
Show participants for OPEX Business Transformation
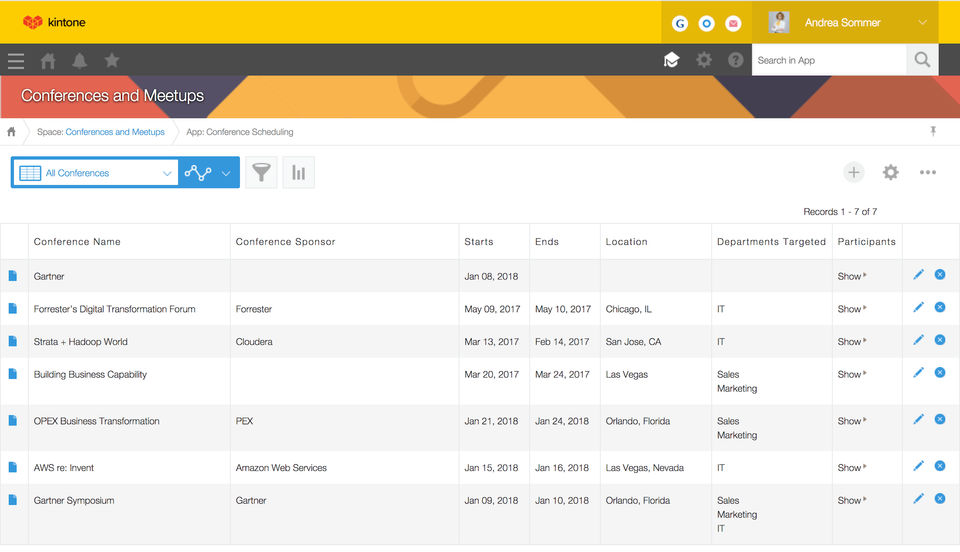[852, 421]
